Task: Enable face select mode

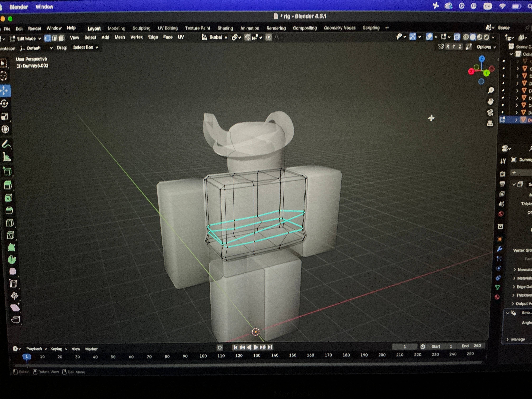Action: [62, 38]
